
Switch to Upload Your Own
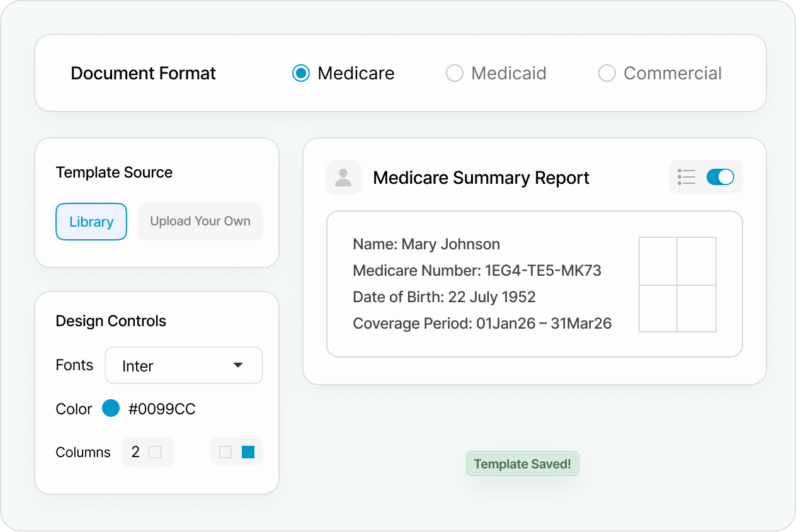pos(200,222)
